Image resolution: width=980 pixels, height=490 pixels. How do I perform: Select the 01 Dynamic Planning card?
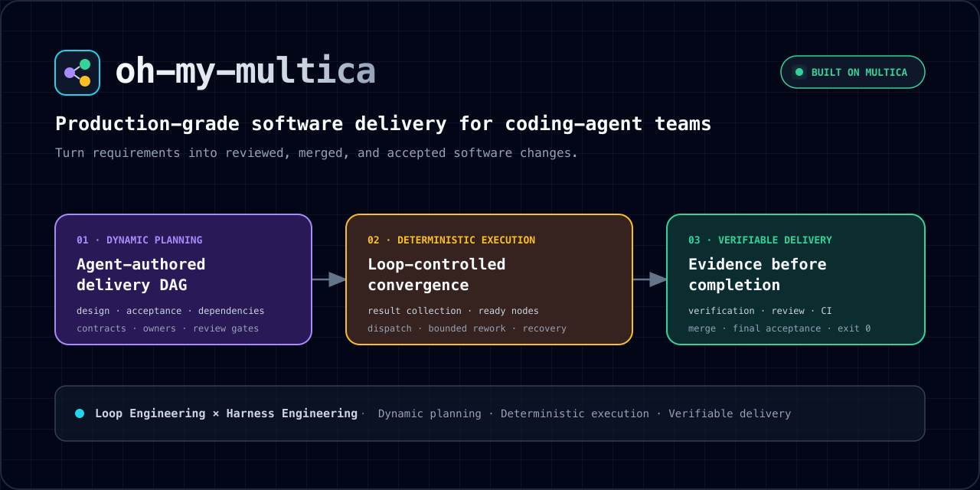pos(184,279)
